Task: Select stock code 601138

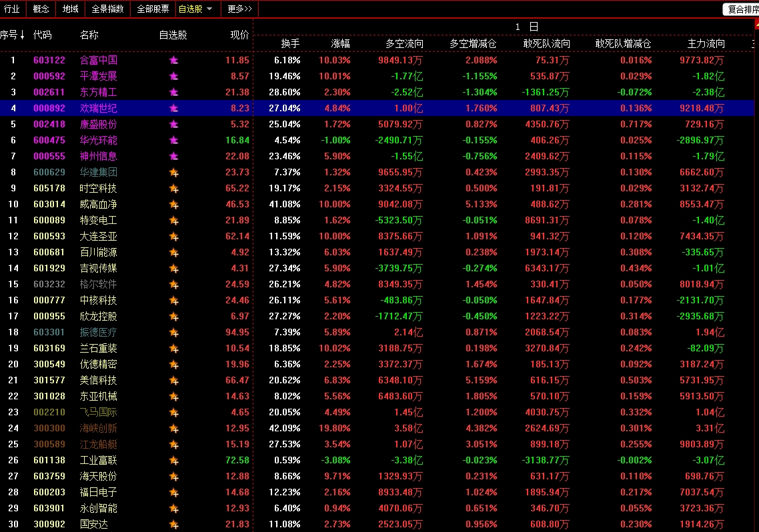Action: [x=49, y=460]
